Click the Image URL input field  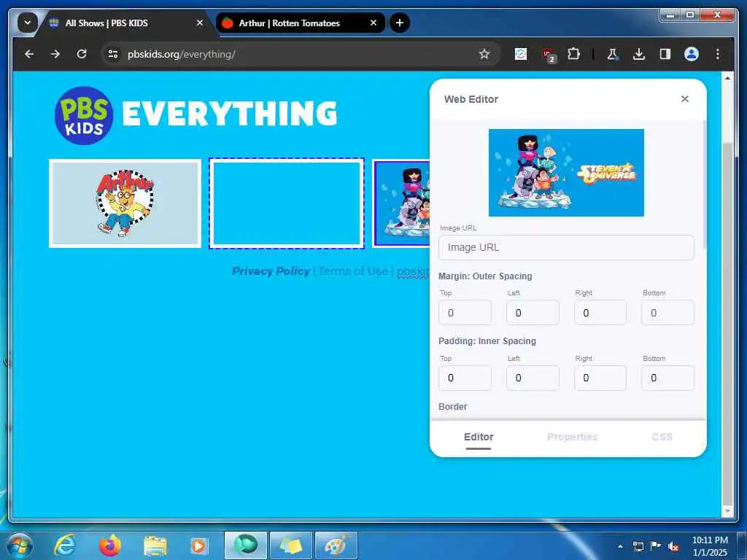point(566,248)
